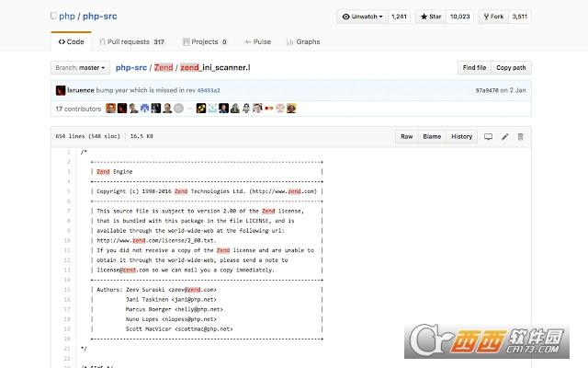Open the Unwatch dropdown
The height and width of the screenshot is (368, 588).
[x=362, y=17]
